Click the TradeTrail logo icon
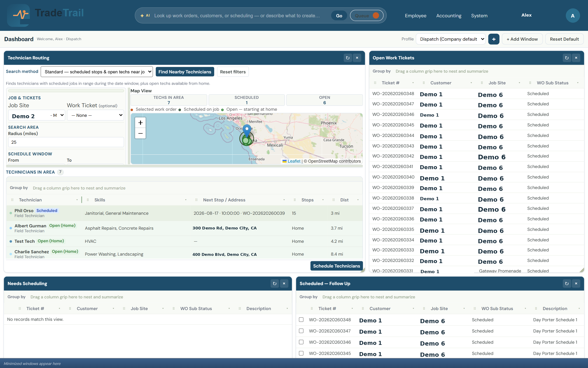588x368 pixels. 18,15
